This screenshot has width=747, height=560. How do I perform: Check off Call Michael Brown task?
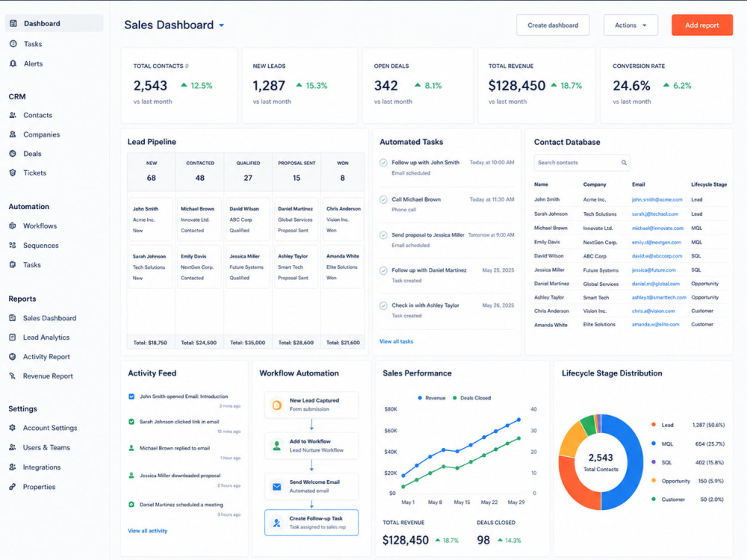pyautogui.click(x=383, y=200)
